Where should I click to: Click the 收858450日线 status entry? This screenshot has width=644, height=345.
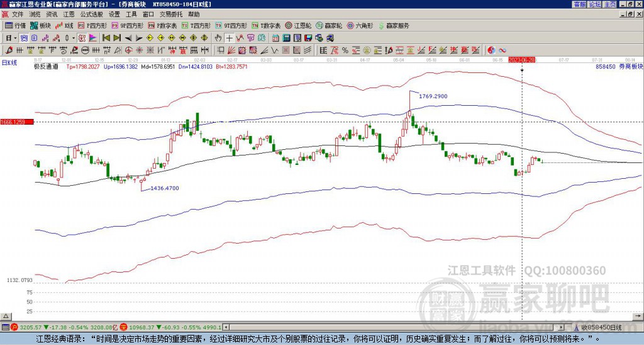[x=601, y=328]
